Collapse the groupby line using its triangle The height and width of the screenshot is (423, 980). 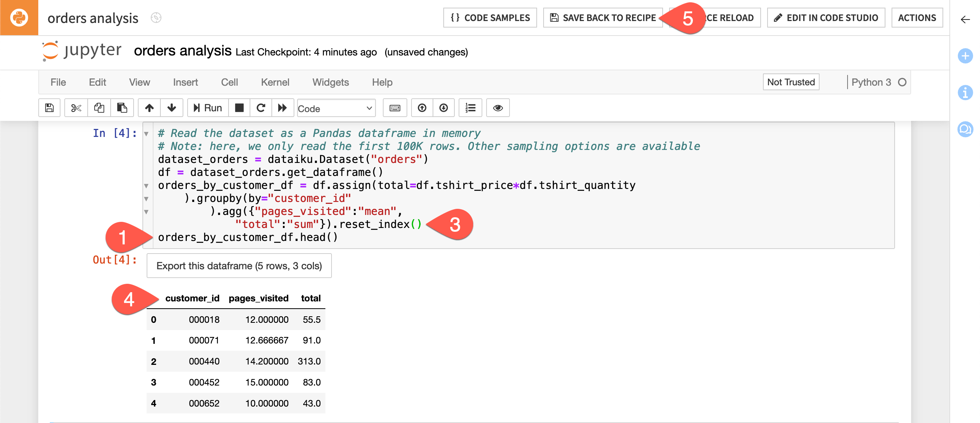point(147,198)
